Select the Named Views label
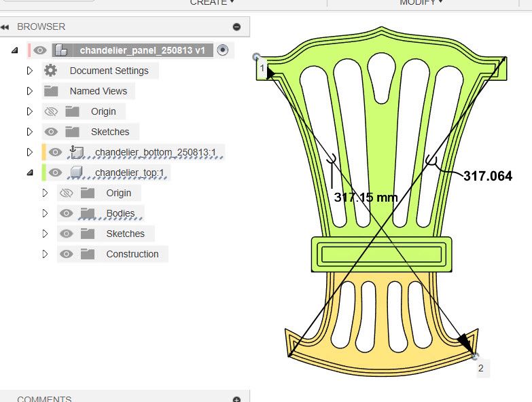Viewport: 532px width, 402px height. [x=99, y=91]
